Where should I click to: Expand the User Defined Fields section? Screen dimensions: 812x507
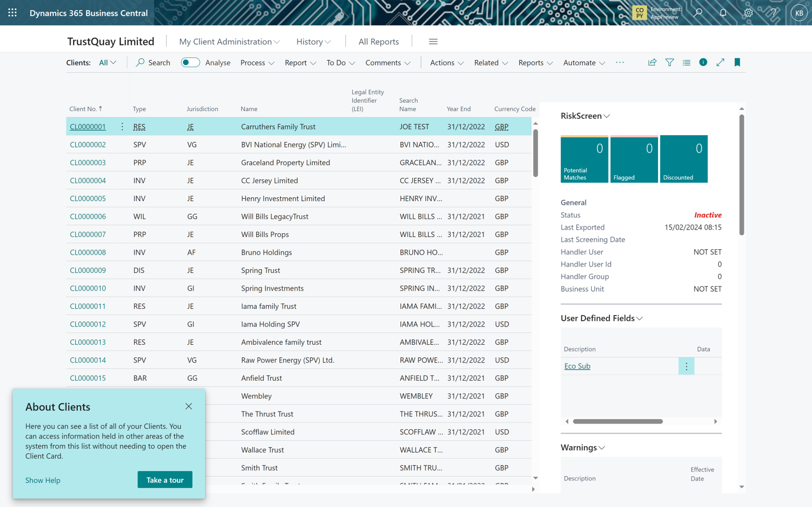tap(639, 318)
